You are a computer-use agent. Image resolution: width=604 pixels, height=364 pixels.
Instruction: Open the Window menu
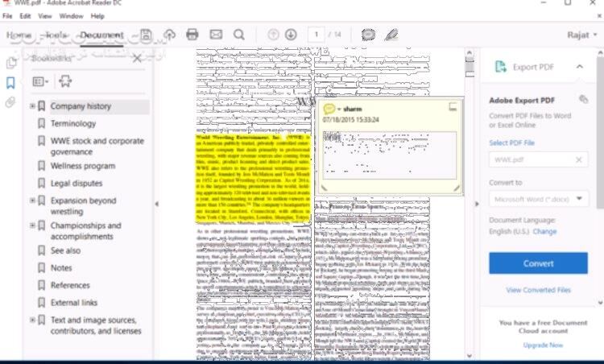coord(71,16)
